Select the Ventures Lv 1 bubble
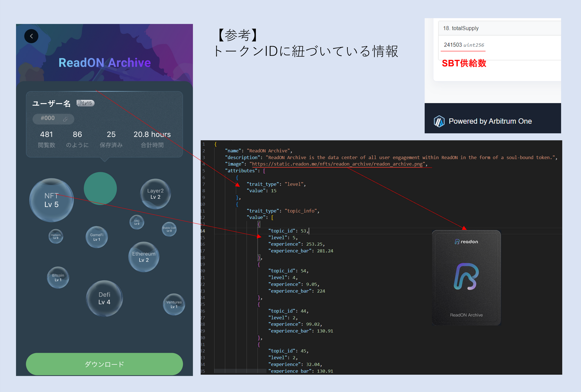Viewport: 581px width, 392px height. click(x=174, y=304)
